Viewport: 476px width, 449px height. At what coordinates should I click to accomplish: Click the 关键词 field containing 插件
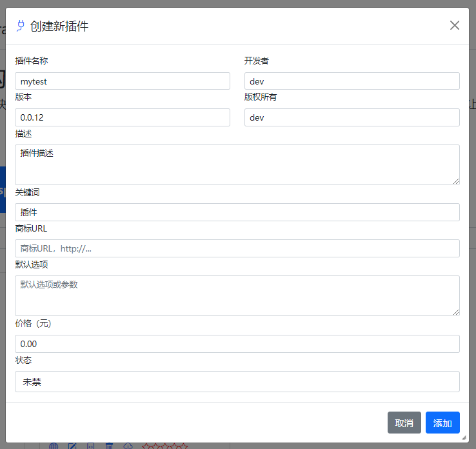click(x=237, y=212)
